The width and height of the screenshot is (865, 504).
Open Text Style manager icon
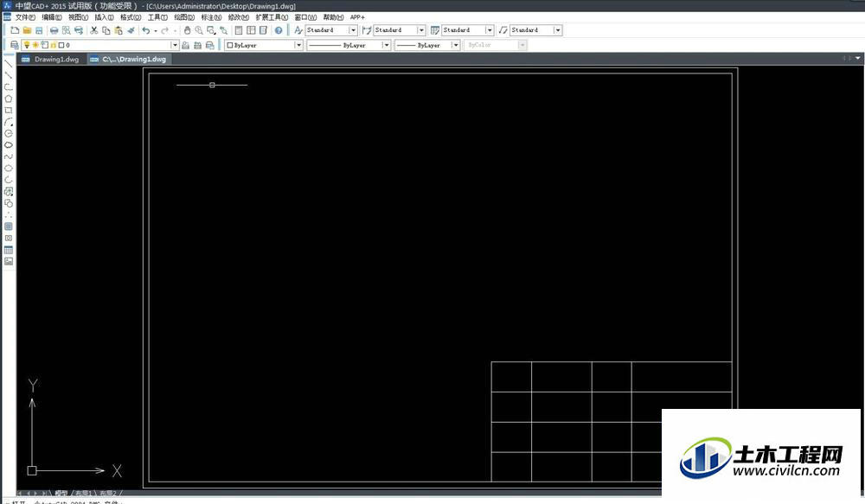[298, 30]
